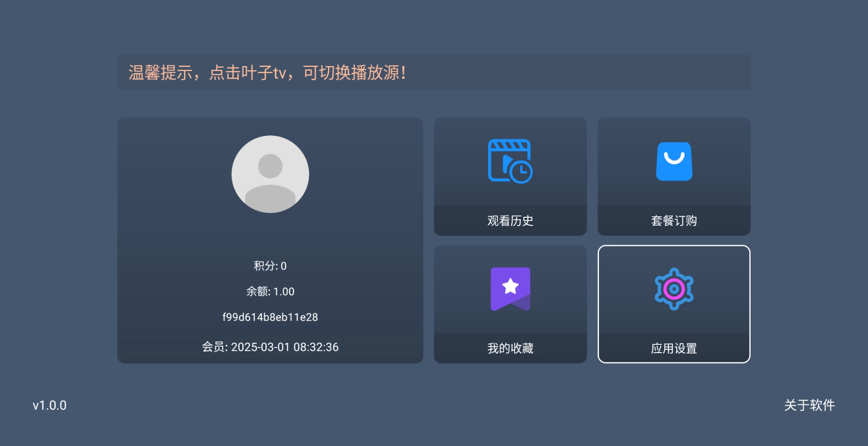Select the app settings gear icon

674,289
